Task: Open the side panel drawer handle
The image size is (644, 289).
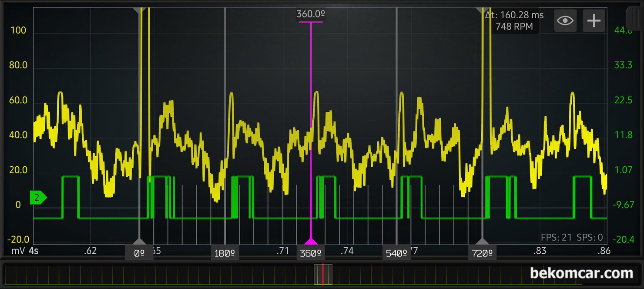Action: point(634,17)
